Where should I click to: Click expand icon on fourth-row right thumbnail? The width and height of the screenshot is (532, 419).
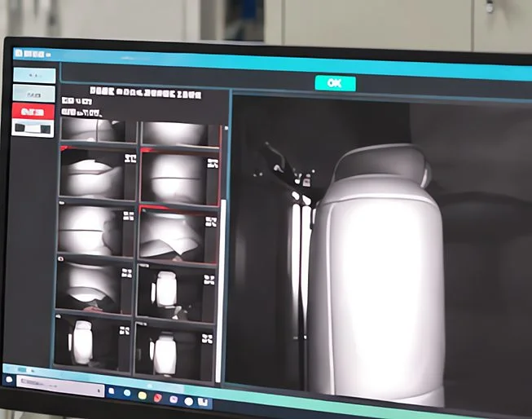(x=209, y=280)
